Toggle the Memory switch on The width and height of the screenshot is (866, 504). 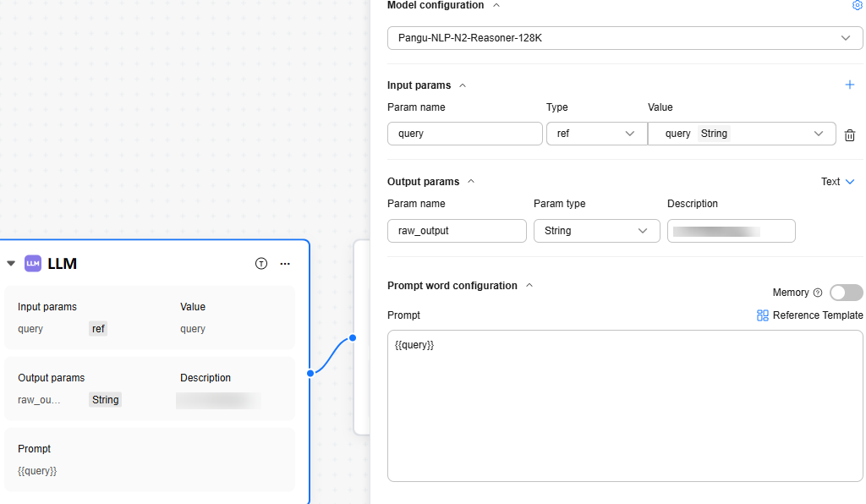point(846,293)
